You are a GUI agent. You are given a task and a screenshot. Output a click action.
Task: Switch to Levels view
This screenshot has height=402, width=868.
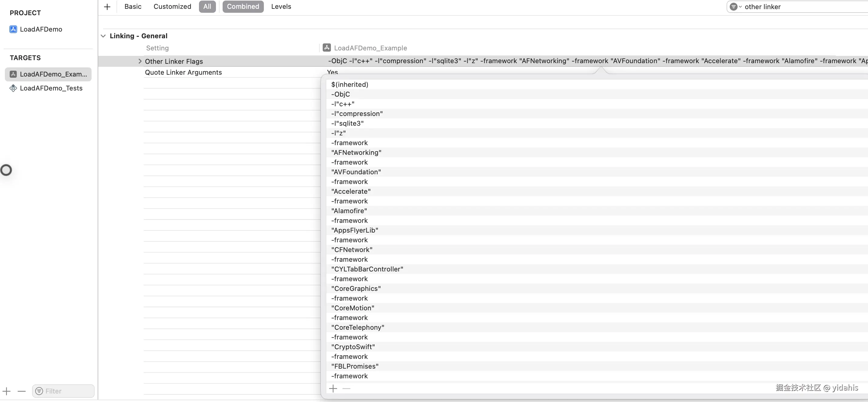pos(281,7)
